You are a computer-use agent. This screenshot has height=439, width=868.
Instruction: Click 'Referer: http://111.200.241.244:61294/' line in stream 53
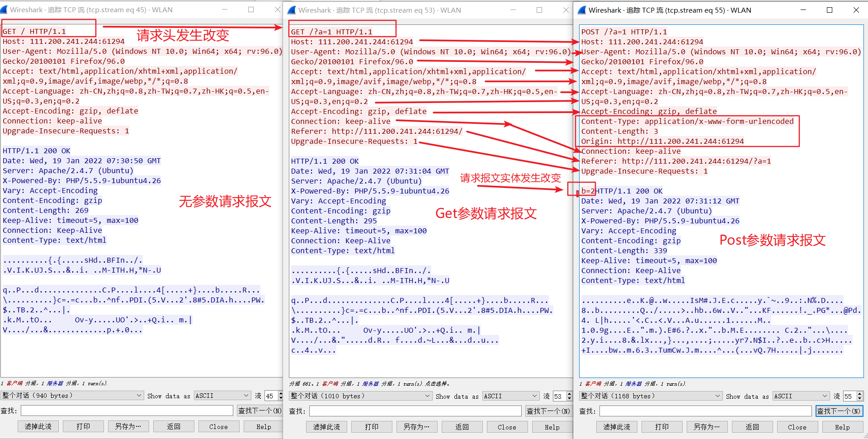[x=377, y=131]
